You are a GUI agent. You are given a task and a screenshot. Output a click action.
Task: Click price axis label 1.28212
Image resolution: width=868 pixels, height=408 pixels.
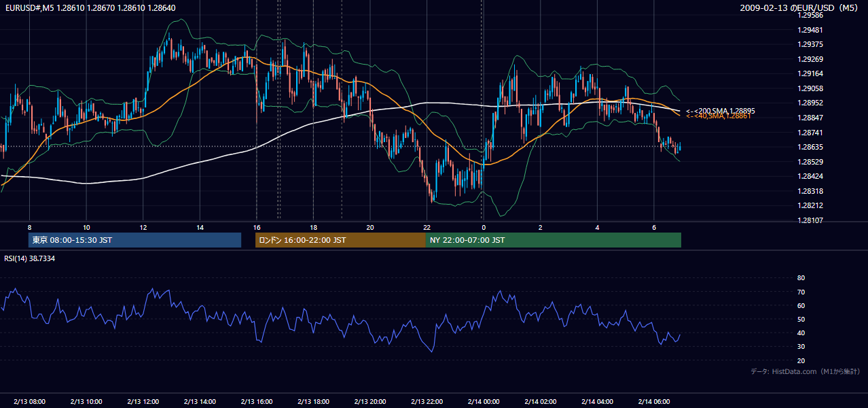tap(810, 205)
